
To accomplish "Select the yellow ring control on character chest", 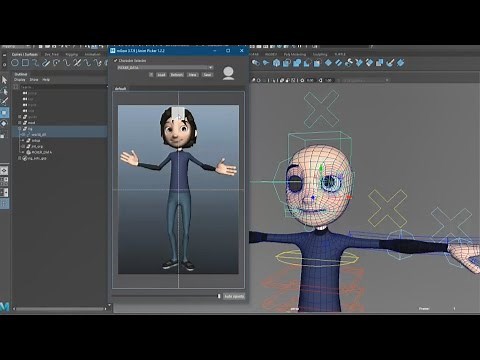I will tap(316, 259).
